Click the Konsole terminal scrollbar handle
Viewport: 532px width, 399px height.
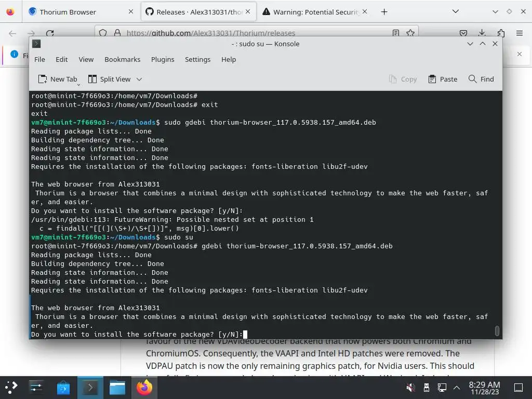[497, 331]
